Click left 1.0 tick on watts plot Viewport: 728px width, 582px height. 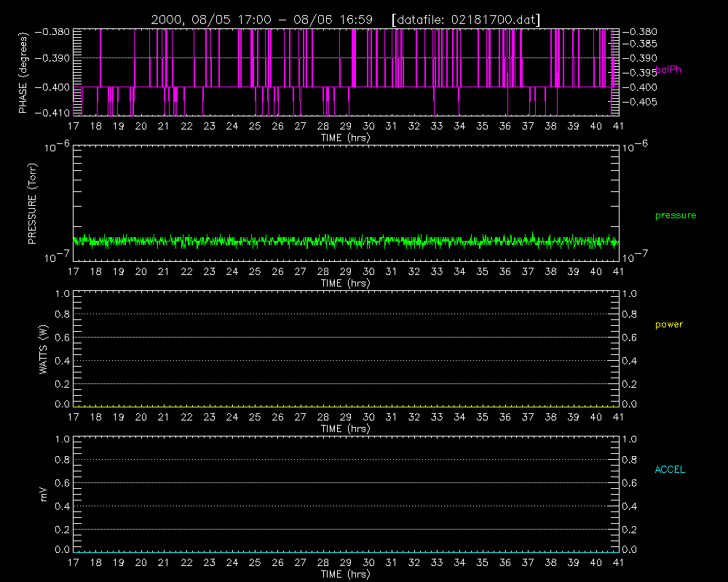[x=62, y=294]
